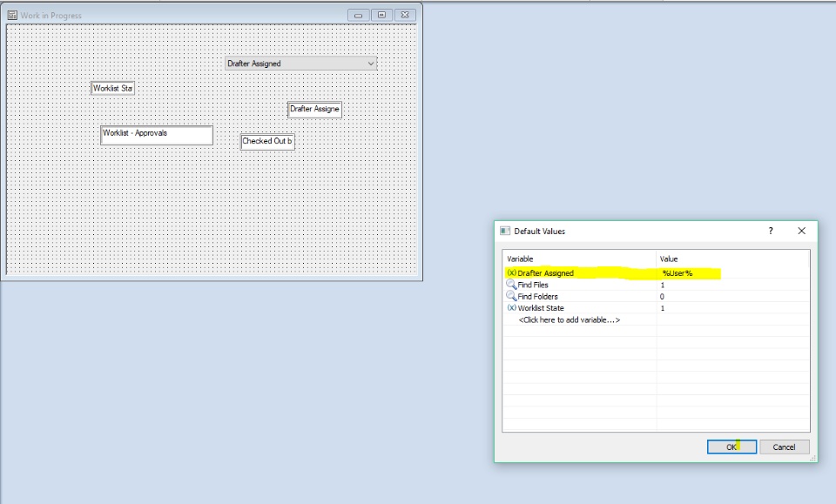
Task: Click the question mark help button
Action: [x=771, y=231]
